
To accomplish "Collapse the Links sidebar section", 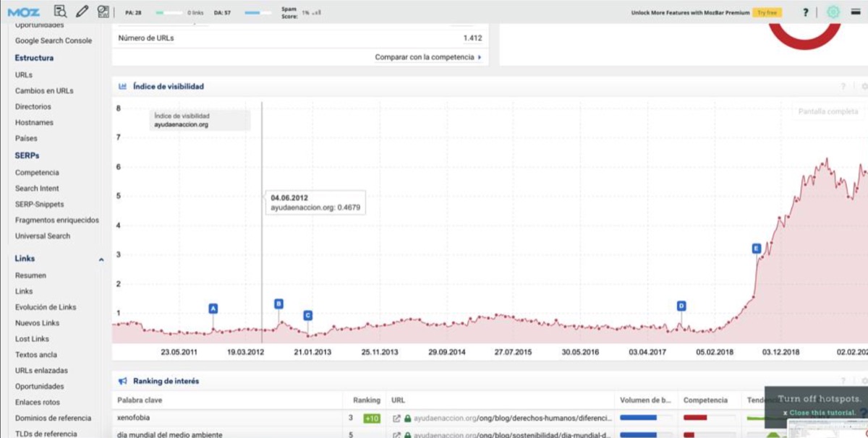I will tap(101, 259).
